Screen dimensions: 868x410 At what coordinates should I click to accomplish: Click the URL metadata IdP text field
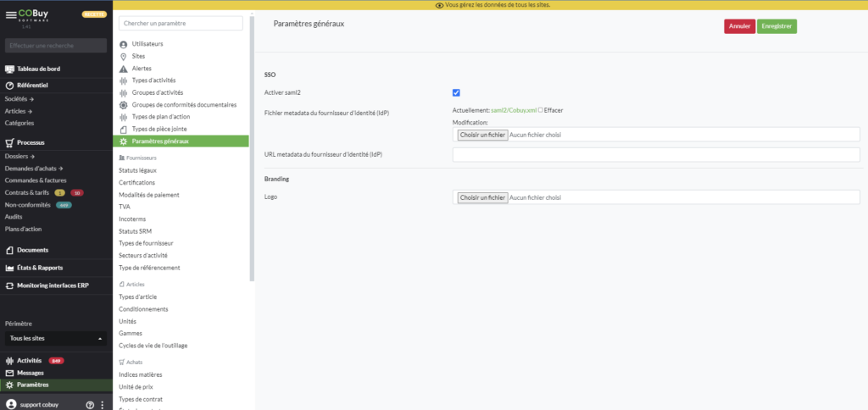(x=655, y=155)
